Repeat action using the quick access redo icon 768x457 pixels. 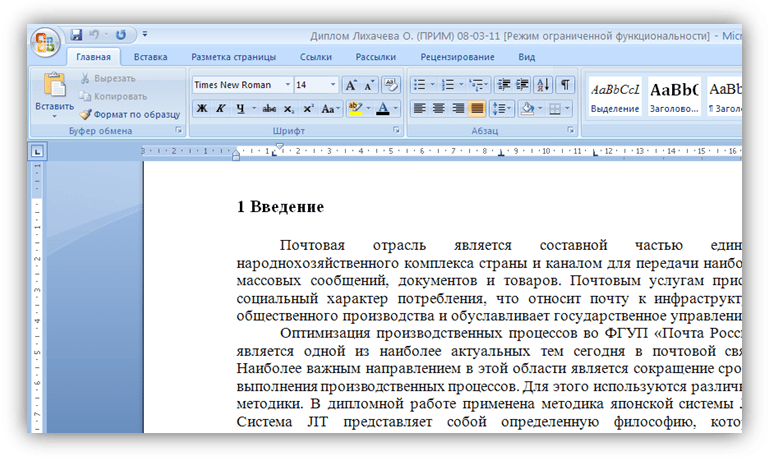[x=120, y=34]
